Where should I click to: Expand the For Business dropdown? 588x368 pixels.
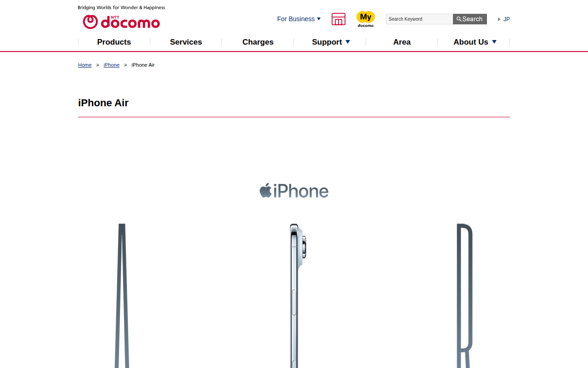click(299, 19)
